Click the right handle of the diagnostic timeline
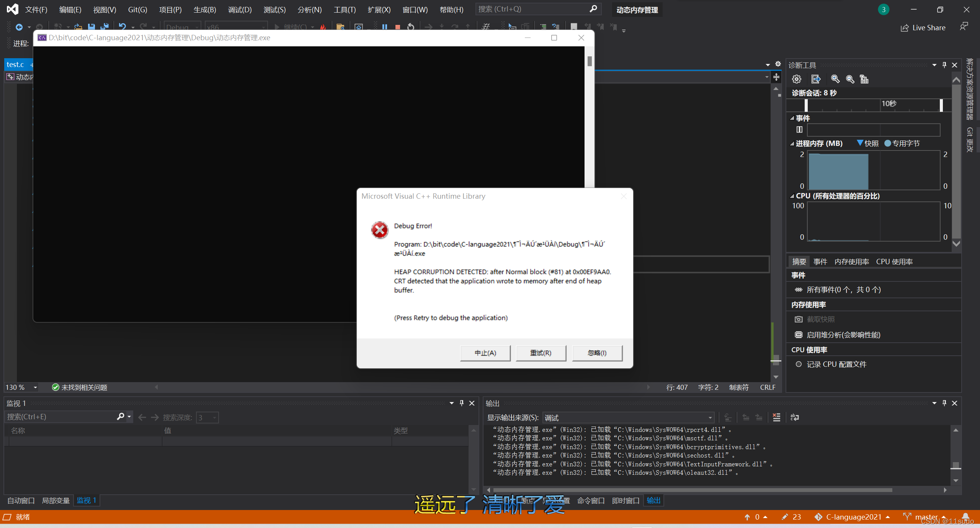 pyautogui.click(x=941, y=105)
